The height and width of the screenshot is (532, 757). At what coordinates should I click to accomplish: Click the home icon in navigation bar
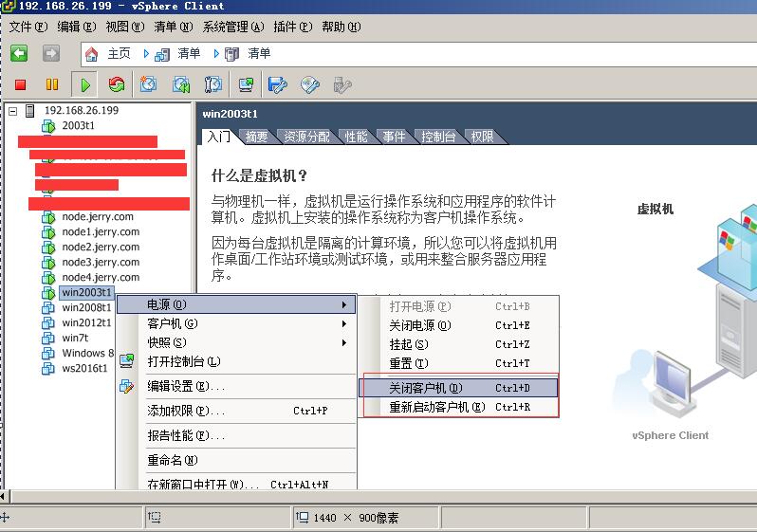click(92, 54)
